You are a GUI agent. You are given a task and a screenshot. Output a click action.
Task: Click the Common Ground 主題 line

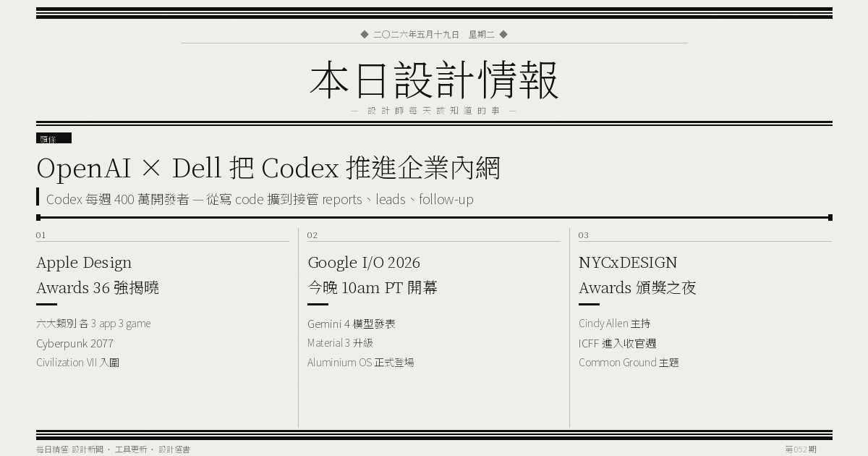click(629, 363)
